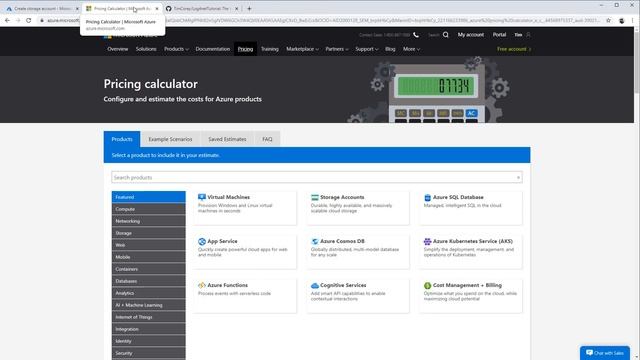
Task: Open the Training navigation item
Action: [x=270, y=49]
